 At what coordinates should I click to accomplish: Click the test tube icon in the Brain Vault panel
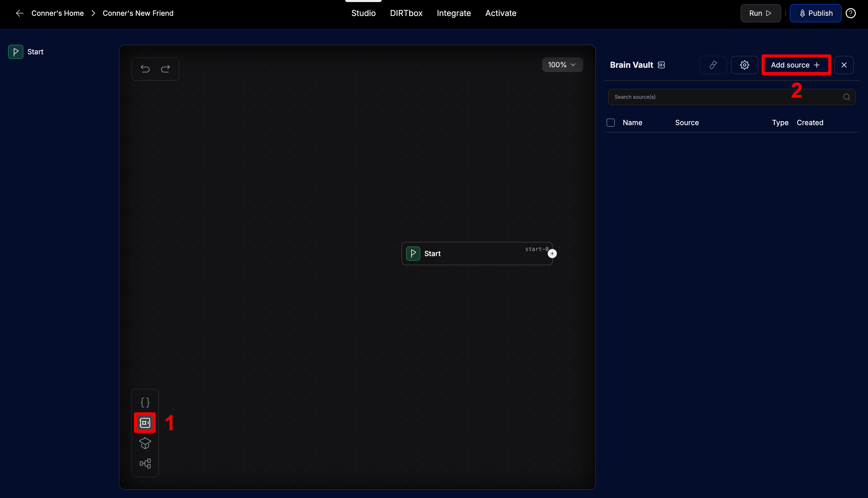tap(713, 65)
